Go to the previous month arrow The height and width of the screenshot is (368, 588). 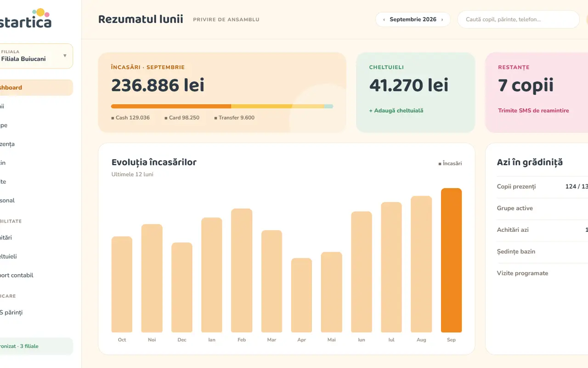(384, 20)
